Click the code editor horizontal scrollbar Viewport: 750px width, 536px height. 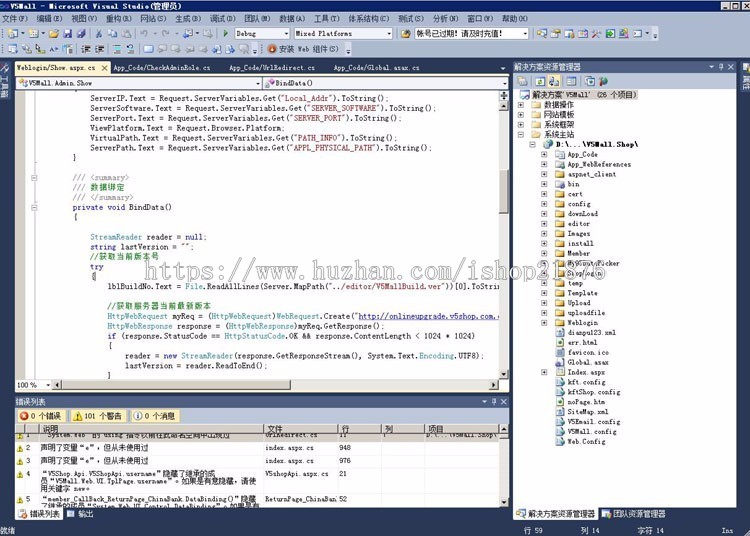pos(175,385)
